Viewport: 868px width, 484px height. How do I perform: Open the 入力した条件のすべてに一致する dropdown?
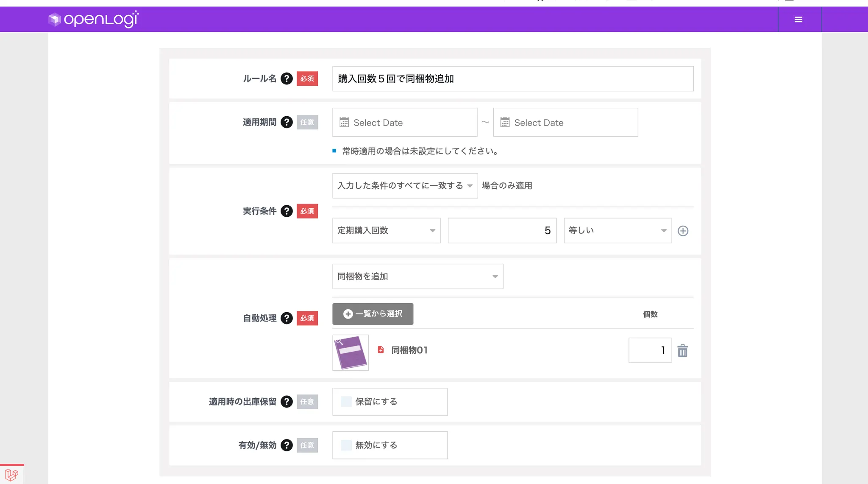click(405, 186)
